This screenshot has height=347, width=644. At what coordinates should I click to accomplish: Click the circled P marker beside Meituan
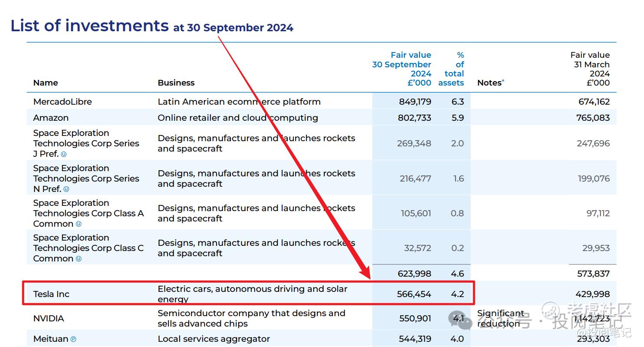73,339
